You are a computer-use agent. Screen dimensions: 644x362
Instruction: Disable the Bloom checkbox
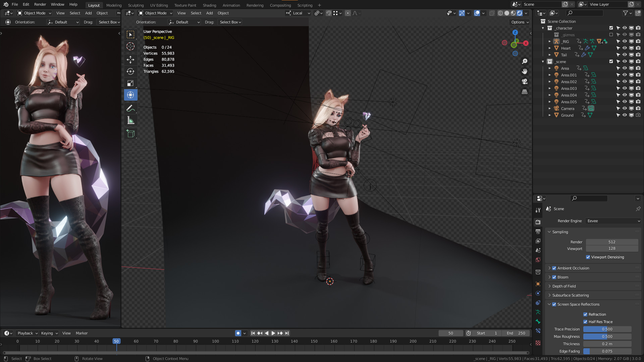(x=554, y=277)
